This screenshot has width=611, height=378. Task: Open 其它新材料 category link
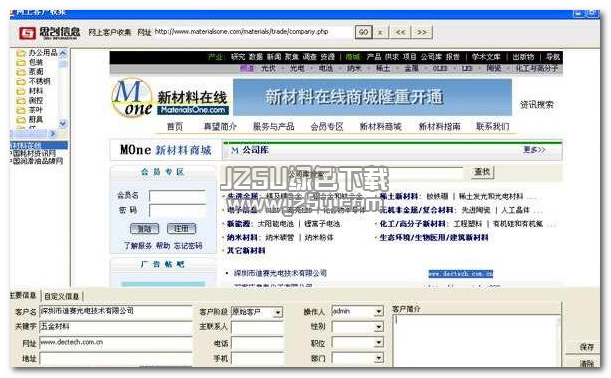point(246,251)
